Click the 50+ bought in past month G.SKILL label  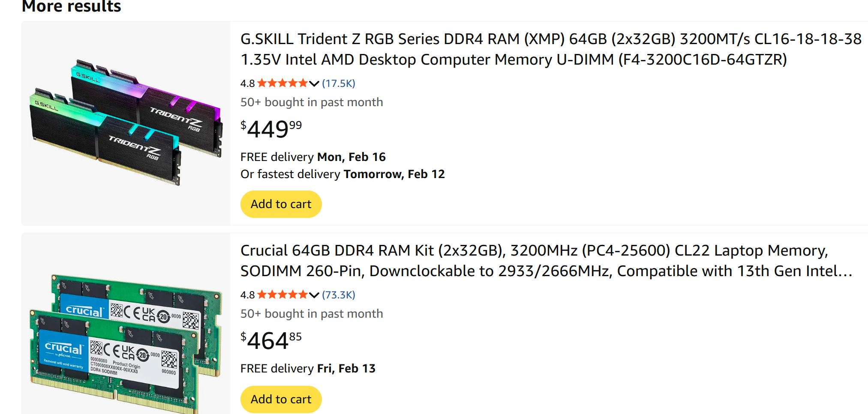[x=312, y=102]
